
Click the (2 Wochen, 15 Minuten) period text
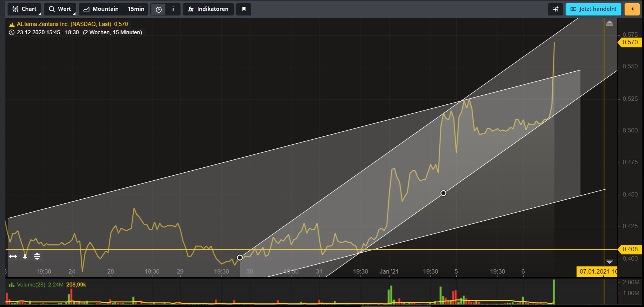[x=113, y=32]
